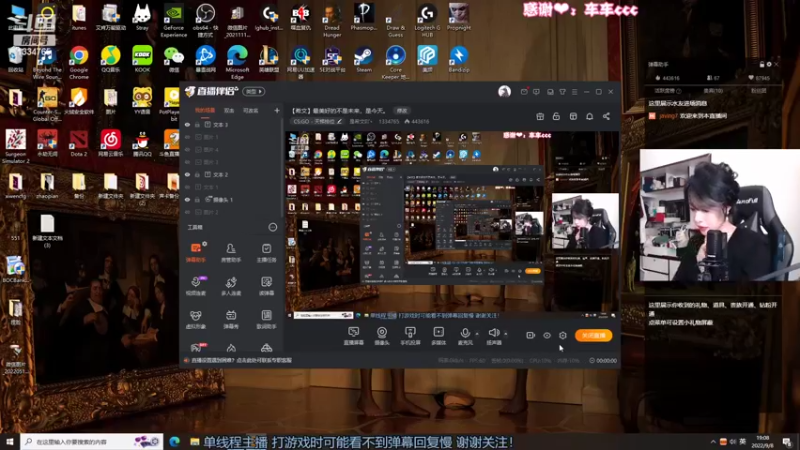This screenshot has height=450, width=800.
Task: Add a 摄像头 camera source
Action: pos(382,336)
